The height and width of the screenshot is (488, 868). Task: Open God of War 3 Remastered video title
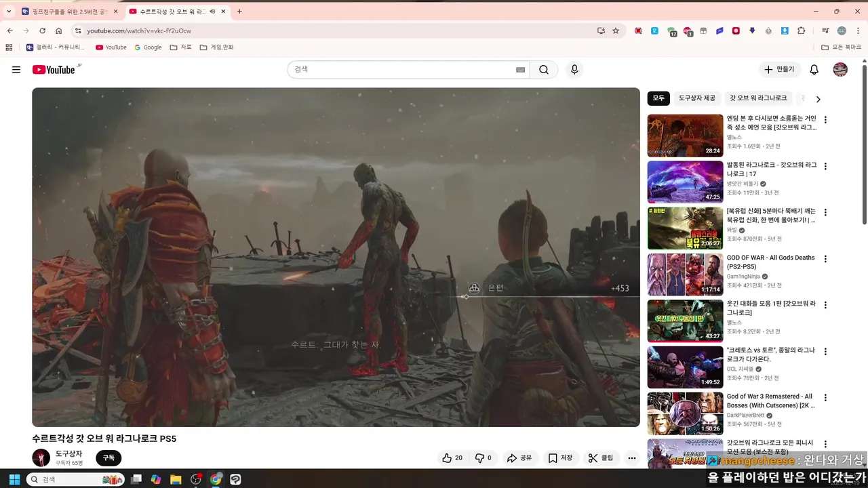(x=772, y=401)
